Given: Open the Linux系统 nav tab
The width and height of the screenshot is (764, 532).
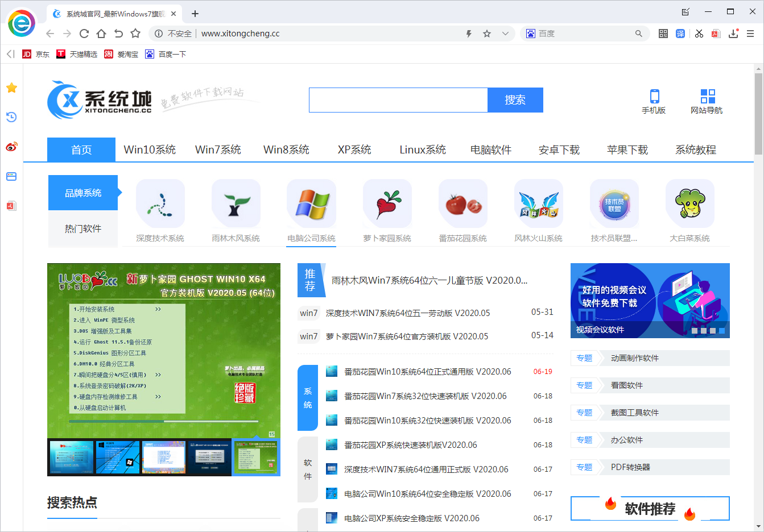Looking at the screenshot, I should 423,149.
